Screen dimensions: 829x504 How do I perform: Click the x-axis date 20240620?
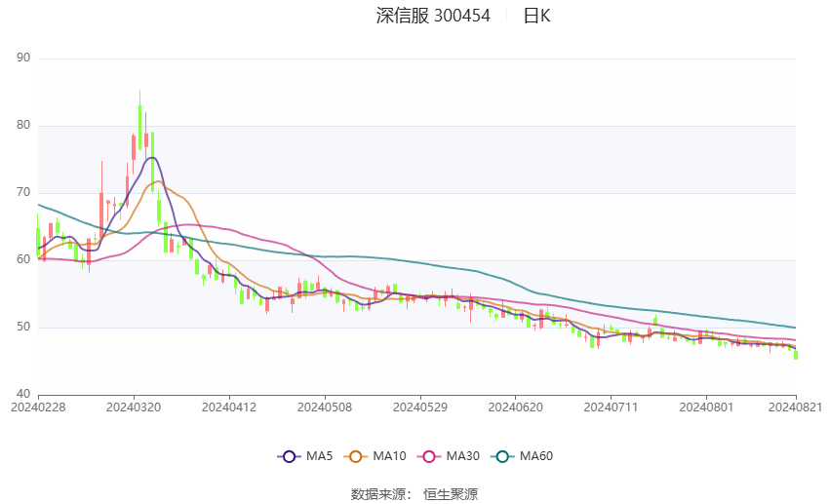point(516,407)
